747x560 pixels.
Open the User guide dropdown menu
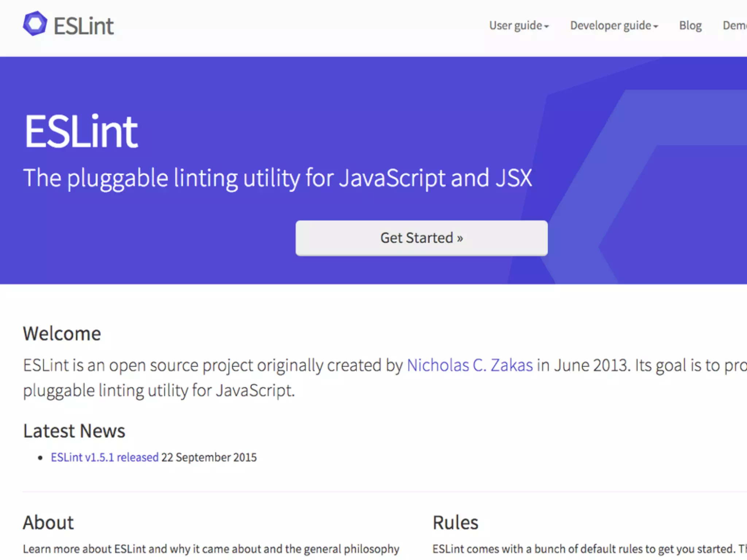click(515, 26)
